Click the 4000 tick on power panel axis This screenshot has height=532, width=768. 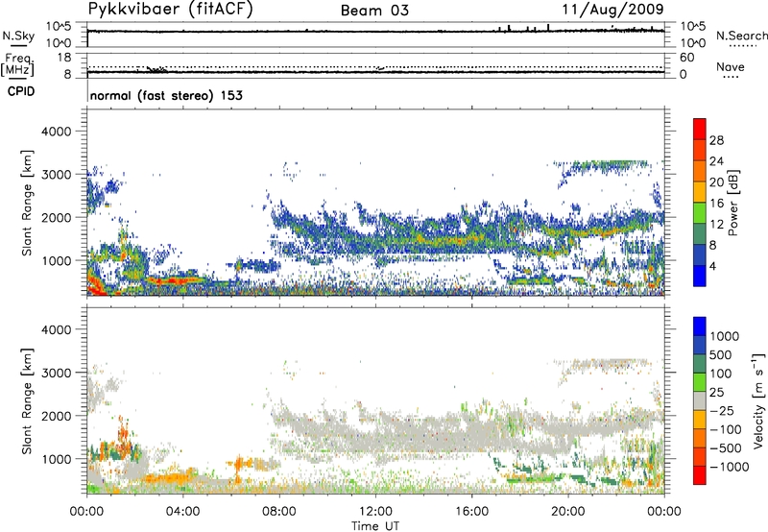pyautogui.click(x=56, y=132)
